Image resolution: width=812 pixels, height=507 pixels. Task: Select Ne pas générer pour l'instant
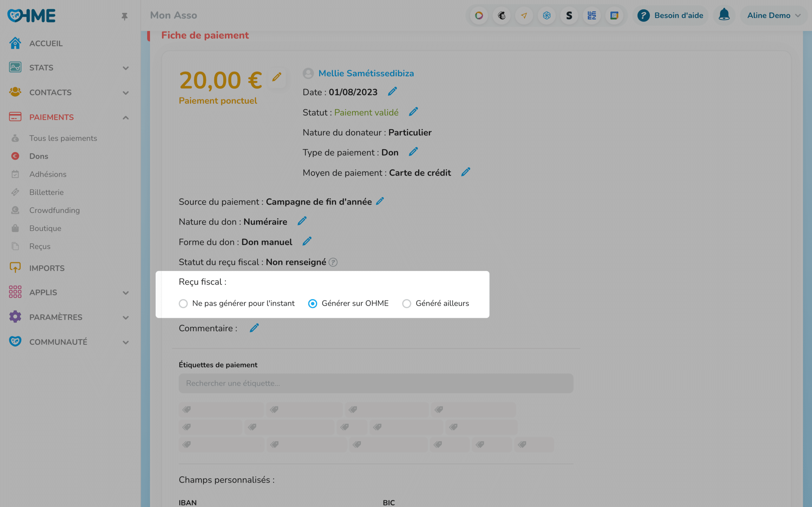click(183, 304)
